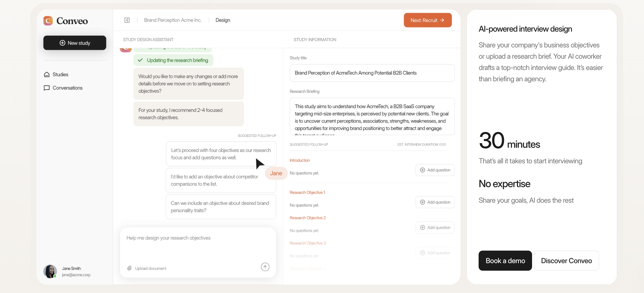Click the Conveo logo icon
This screenshot has width=644, height=293.
(48, 21)
